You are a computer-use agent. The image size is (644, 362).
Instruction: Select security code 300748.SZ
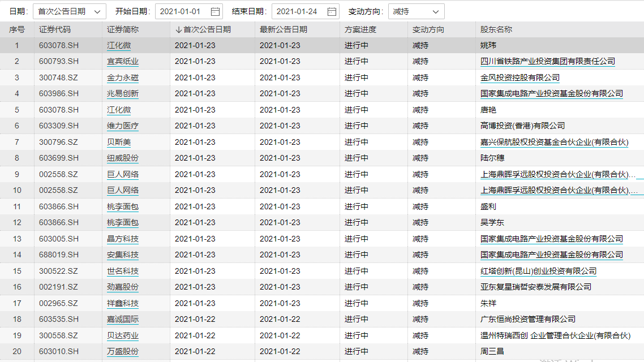pos(58,77)
